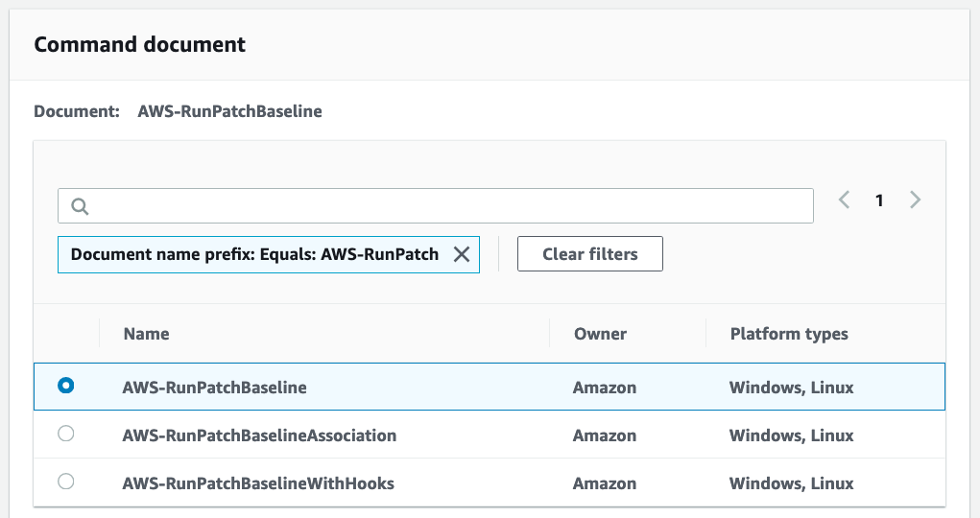Image resolution: width=980 pixels, height=518 pixels.
Task: Click the page number 1
Action: click(x=879, y=200)
